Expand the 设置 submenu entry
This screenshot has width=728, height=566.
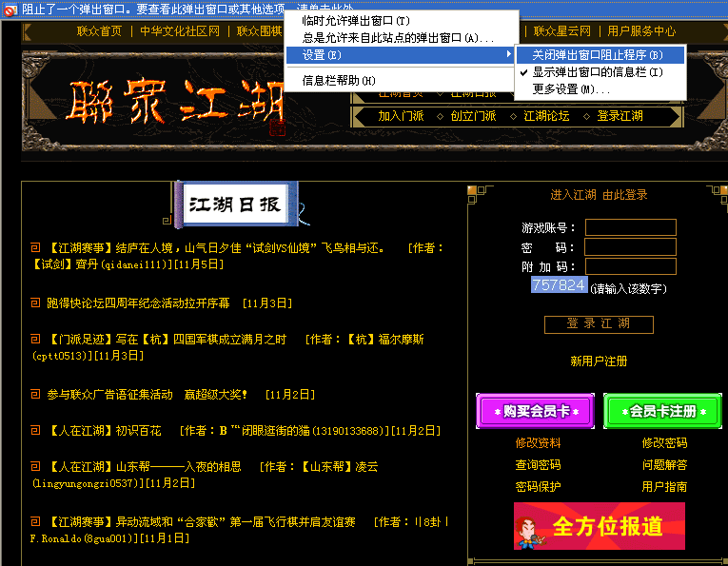point(400,55)
